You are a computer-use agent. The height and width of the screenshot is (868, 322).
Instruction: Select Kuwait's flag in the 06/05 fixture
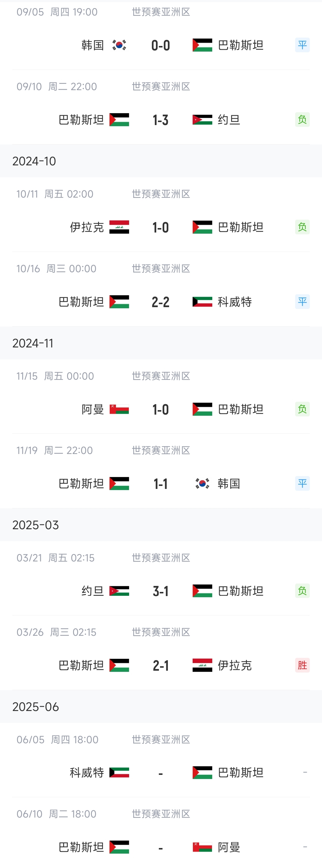[x=119, y=772]
